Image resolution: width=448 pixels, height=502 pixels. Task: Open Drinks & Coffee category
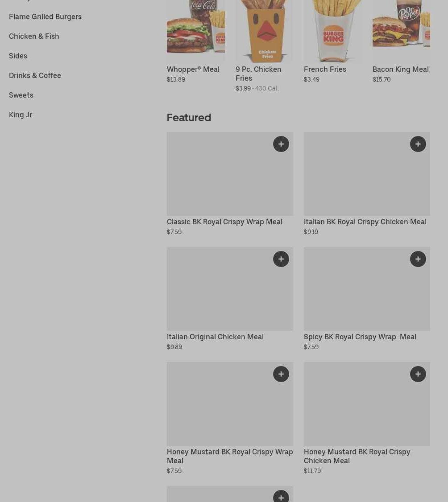[35, 75]
